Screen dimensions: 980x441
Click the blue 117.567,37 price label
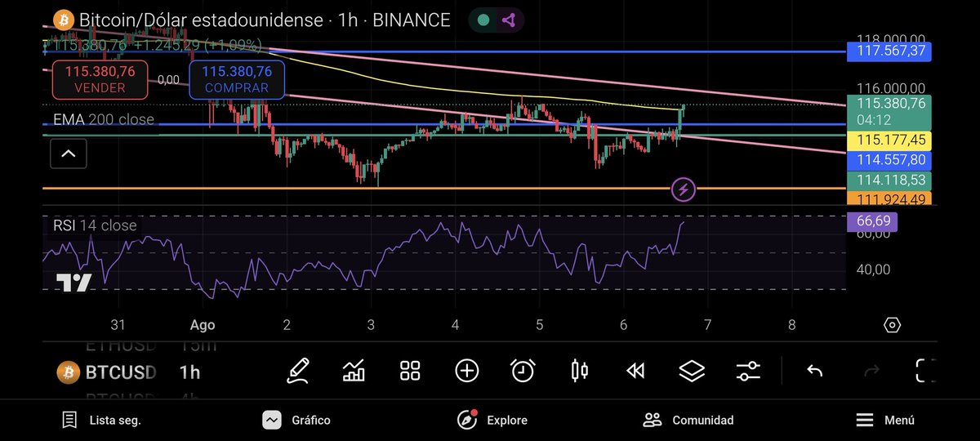(889, 51)
